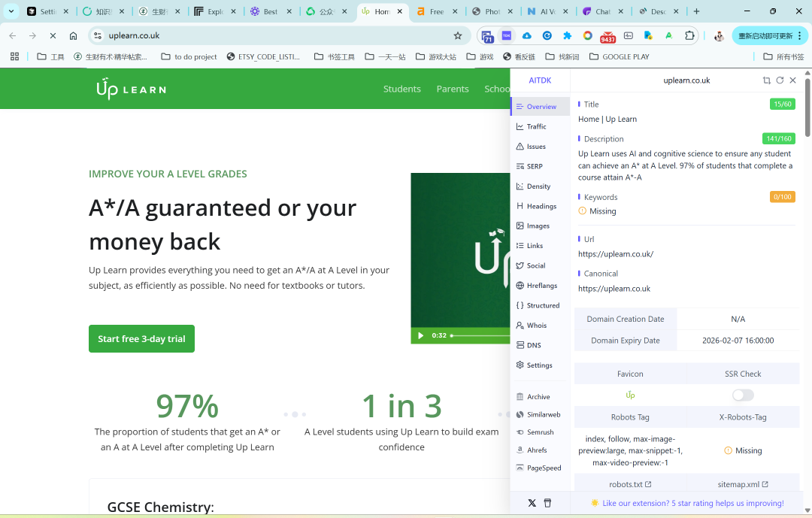Click the site info icon in address bar
The height and width of the screenshot is (518, 812).
pos(97,36)
